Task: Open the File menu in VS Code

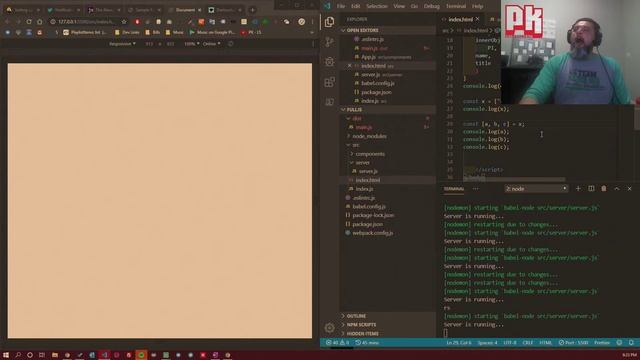Action: [341, 6]
